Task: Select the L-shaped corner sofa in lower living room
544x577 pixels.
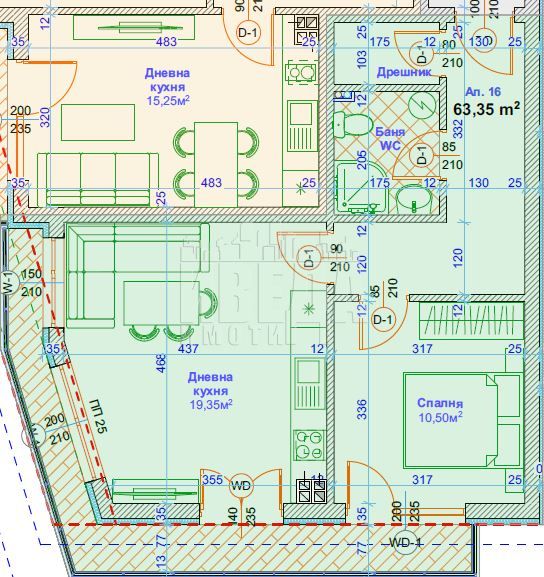Action: click(138, 275)
